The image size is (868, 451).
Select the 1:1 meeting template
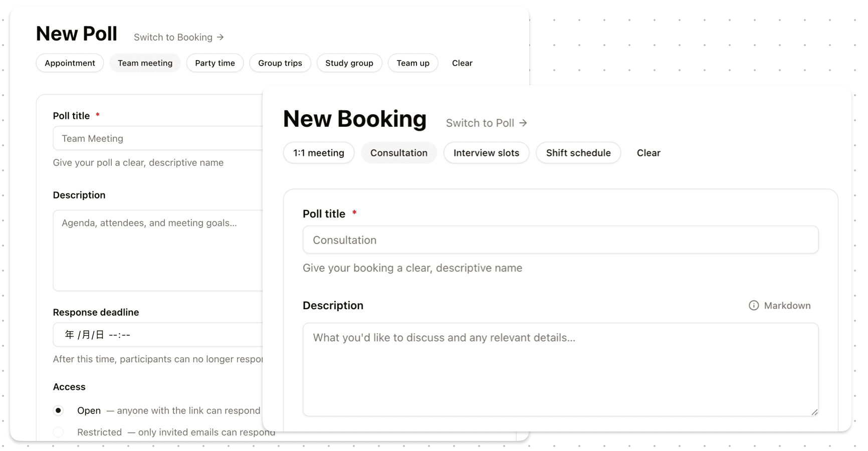[x=318, y=152]
